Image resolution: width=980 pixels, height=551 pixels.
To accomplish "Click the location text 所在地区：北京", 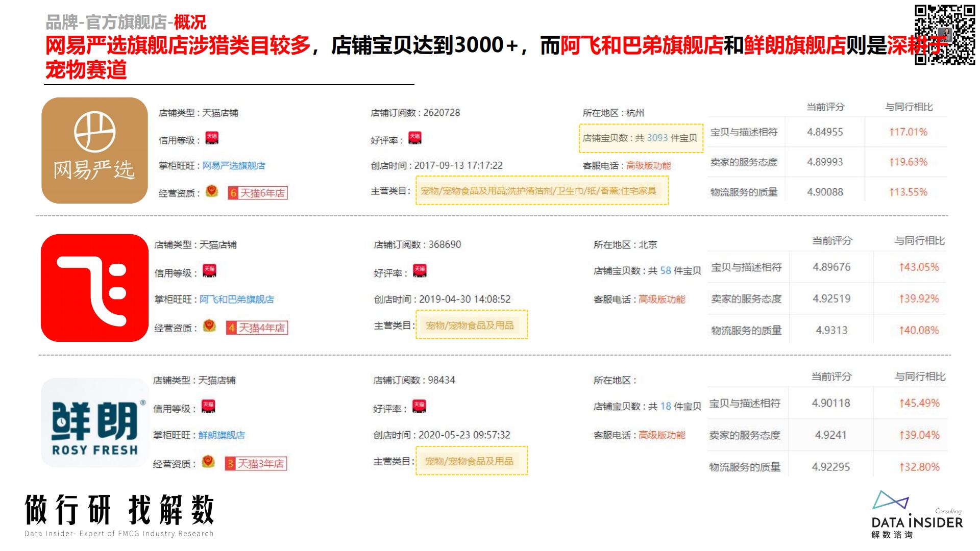I will (x=625, y=244).
